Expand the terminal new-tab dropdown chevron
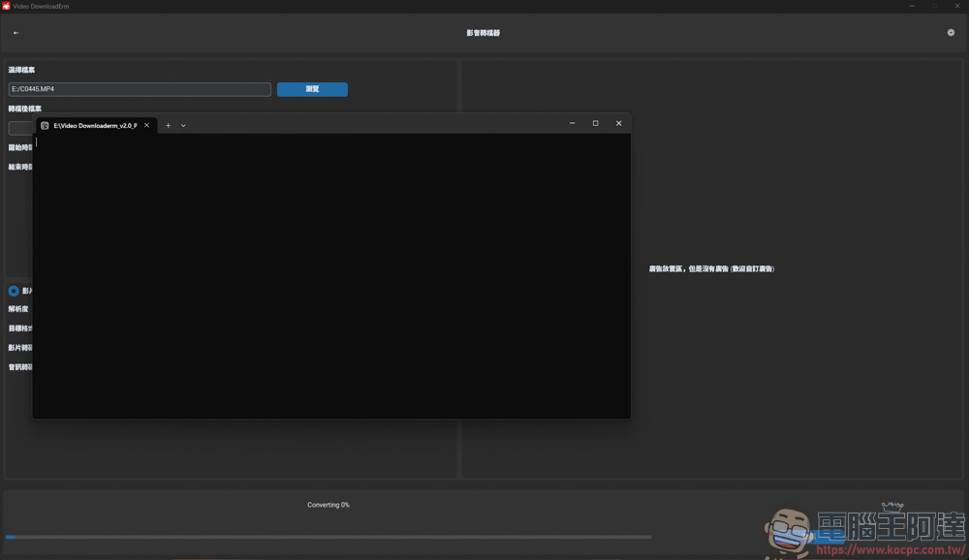This screenshot has height=560, width=969. [x=183, y=126]
